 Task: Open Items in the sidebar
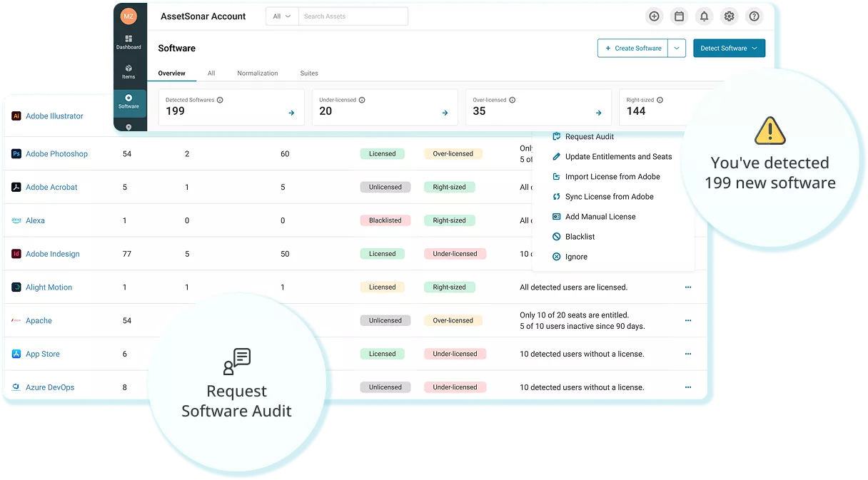click(x=128, y=71)
